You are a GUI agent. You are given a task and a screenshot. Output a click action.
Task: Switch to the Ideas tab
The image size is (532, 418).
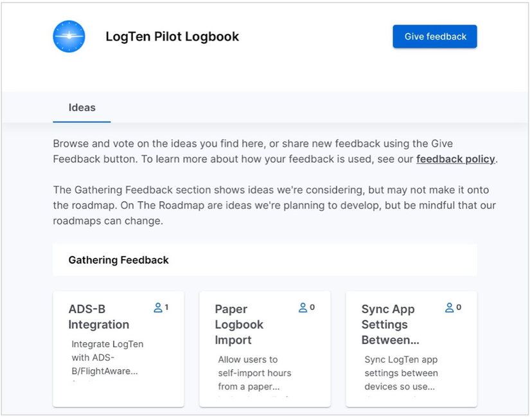click(82, 107)
